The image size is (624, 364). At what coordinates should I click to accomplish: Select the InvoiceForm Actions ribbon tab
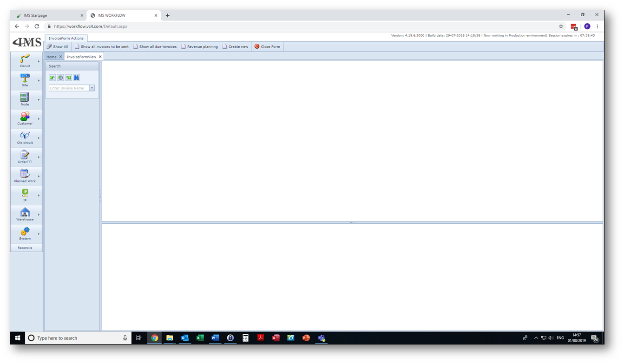(x=66, y=38)
